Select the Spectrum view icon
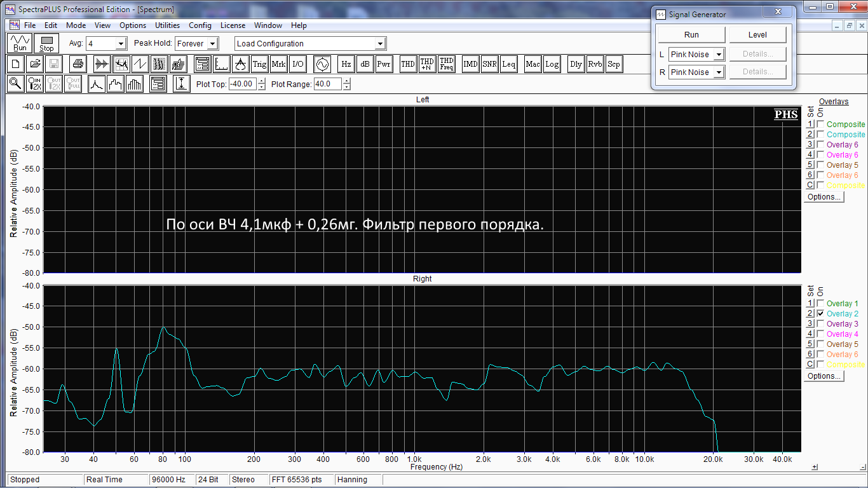Viewport: 868px width, 488px height. click(x=121, y=64)
